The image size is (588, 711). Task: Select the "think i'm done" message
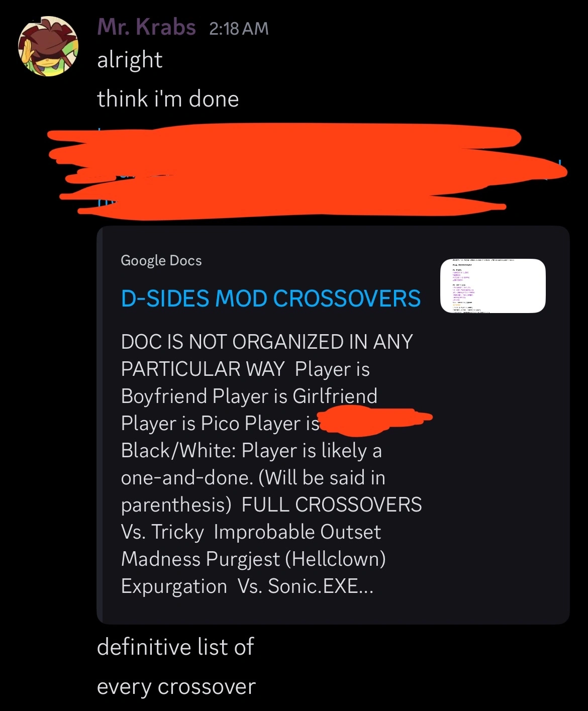point(168,98)
